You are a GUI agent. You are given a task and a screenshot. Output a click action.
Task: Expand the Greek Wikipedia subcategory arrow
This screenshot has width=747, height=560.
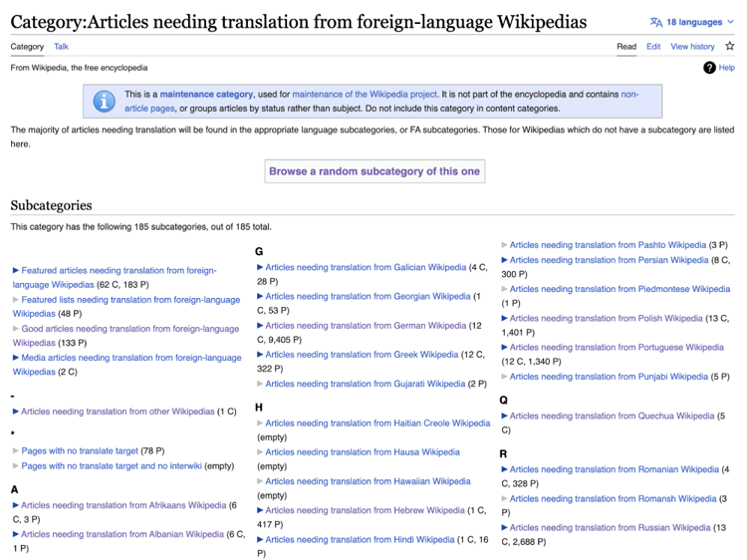260,355
